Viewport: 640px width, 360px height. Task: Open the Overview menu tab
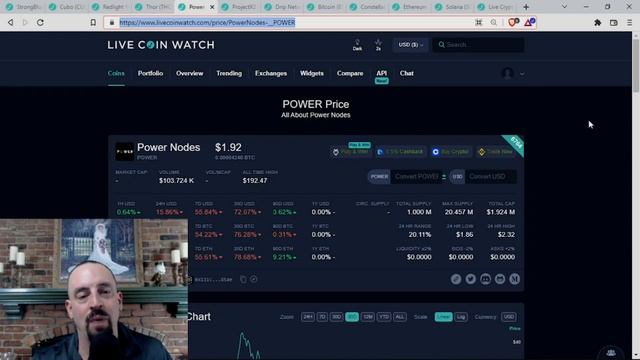[189, 73]
